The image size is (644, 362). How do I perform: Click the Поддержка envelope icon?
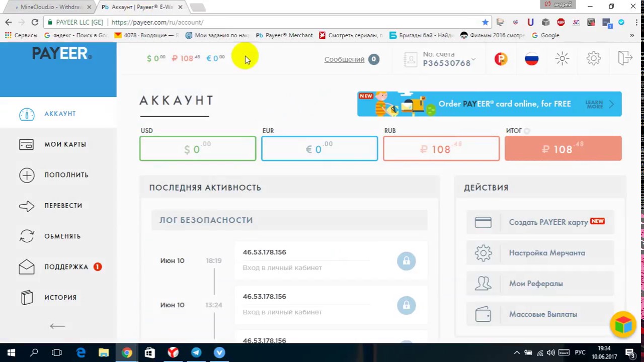27,266
